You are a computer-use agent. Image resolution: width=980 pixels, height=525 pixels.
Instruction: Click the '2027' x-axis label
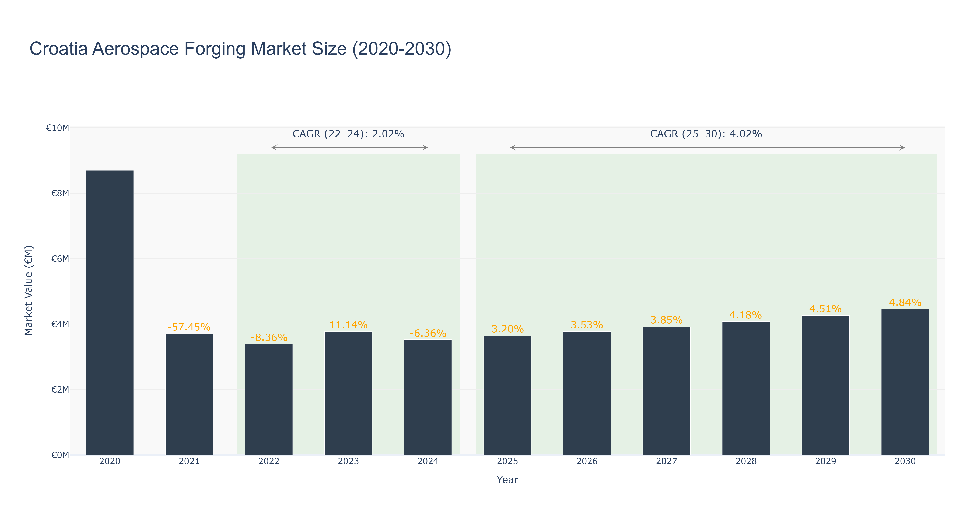(666, 461)
